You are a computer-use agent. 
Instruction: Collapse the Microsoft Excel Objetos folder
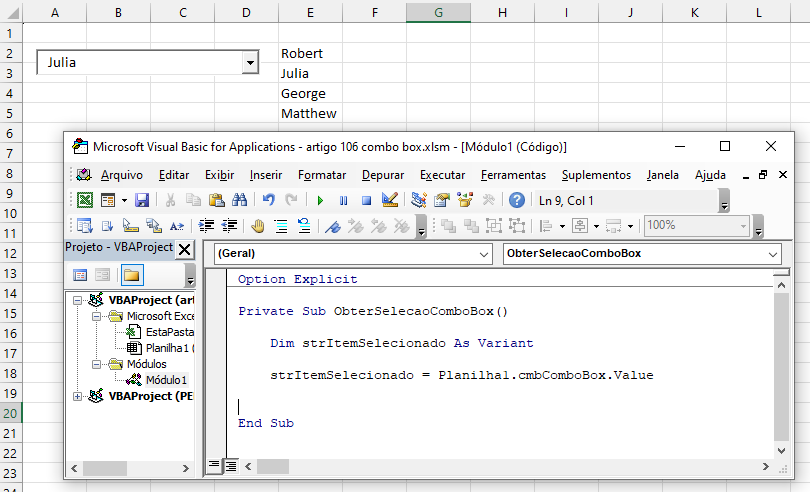point(96,316)
